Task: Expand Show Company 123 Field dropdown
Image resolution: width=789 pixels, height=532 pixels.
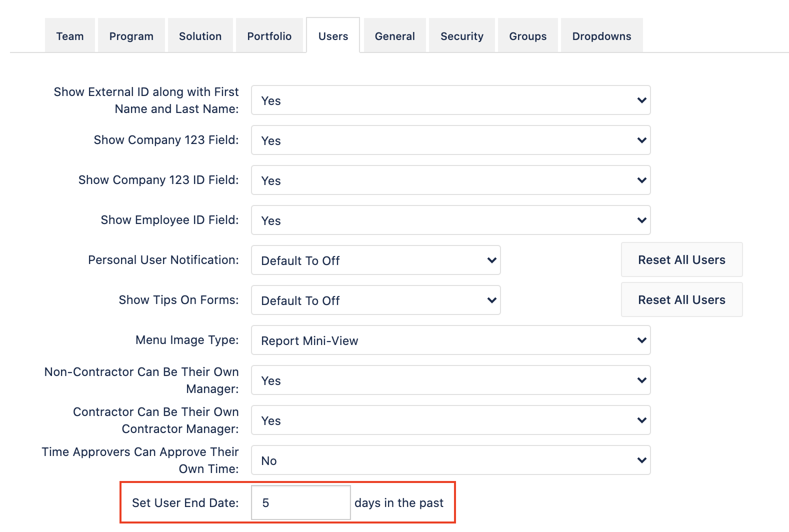Action: [x=451, y=140]
